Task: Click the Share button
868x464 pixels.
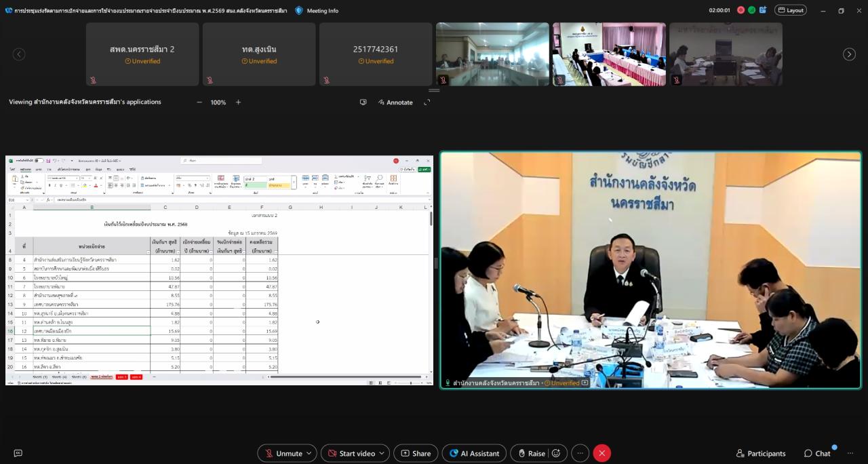Action: 415,453
